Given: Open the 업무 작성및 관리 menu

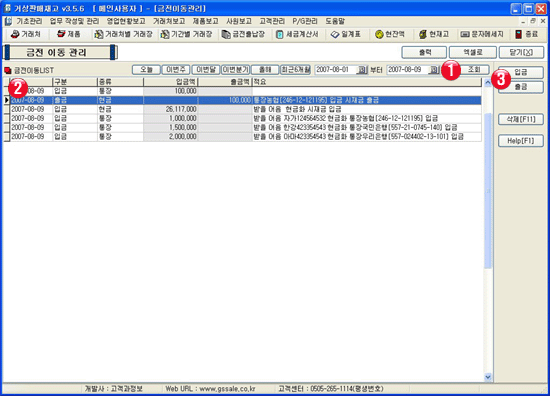Looking at the screenshot, I should [74, 21].
